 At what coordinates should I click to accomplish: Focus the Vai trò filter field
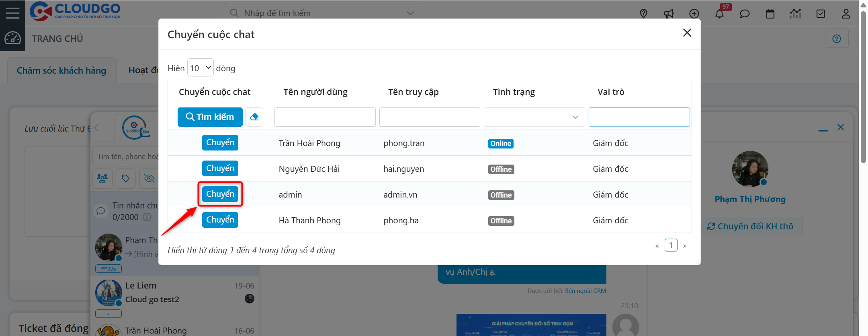click(x=639, y=117)
